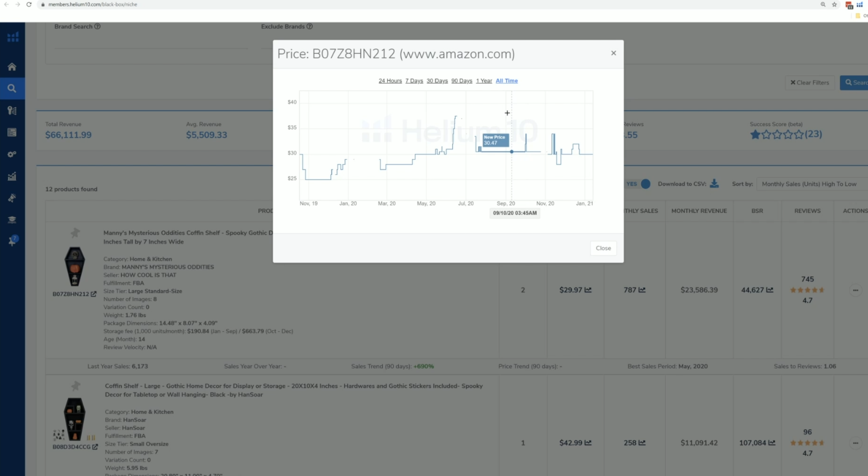The width and height of the screenshot is (868, 476).
Task: Click the graduation cap learning icon
Action: (x=12, y=220)
